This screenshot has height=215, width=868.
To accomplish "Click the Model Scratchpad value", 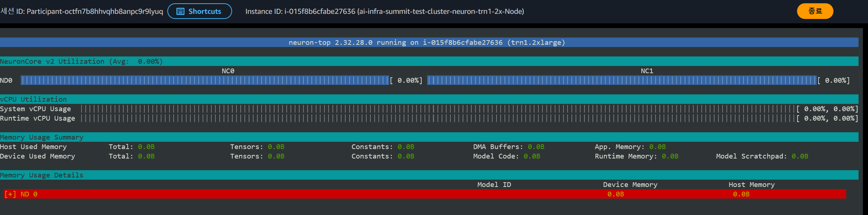I will click(800, 156).
